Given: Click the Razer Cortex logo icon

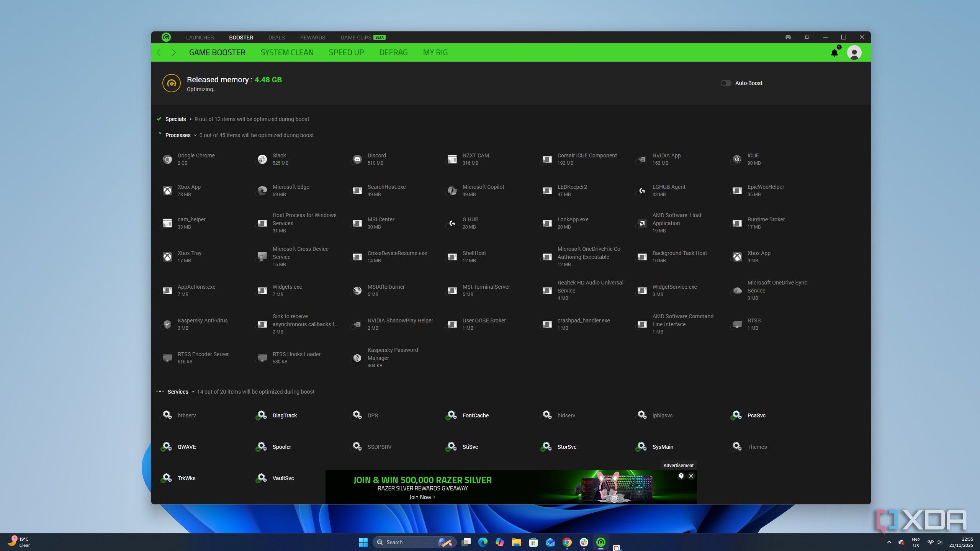Looking at the screenshot, I should coord(166,37).
